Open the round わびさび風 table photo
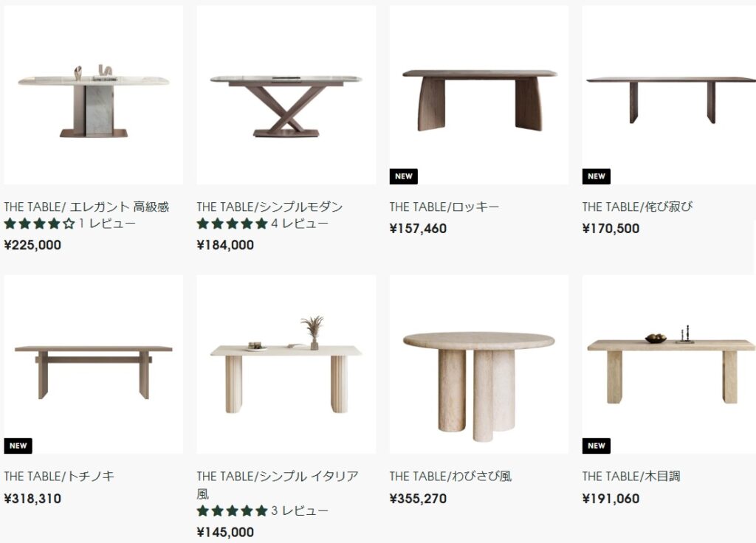756x543 pixels. pos(478,364)
